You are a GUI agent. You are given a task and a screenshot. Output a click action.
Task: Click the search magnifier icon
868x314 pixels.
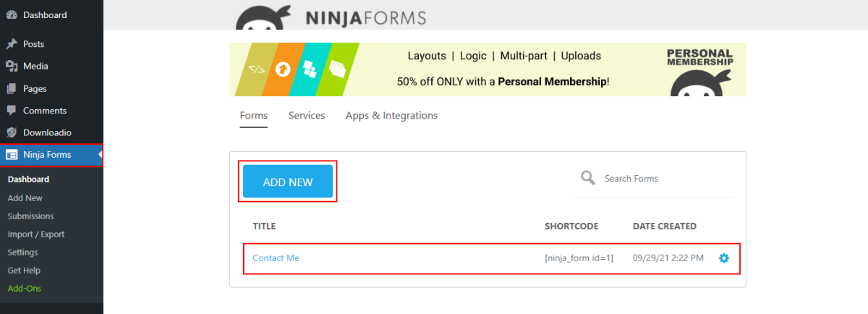(x=588, y=178)
